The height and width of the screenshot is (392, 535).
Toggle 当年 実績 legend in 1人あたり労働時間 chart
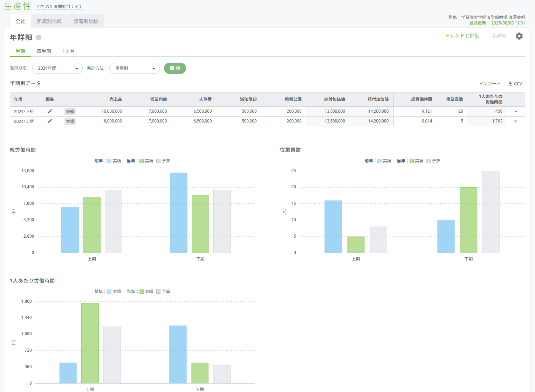tap(146, 292)
